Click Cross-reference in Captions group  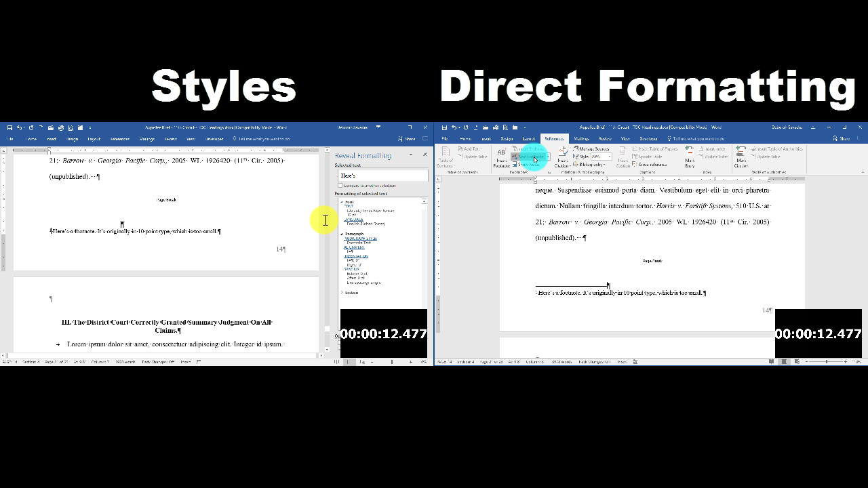649,164
